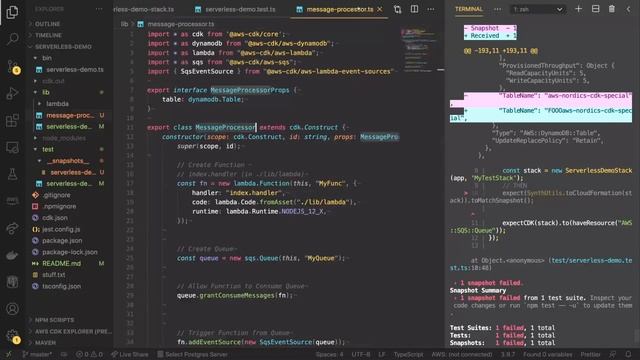
Task: Click lib breadcrumb above the editor
Action: [x=124, y=24]
